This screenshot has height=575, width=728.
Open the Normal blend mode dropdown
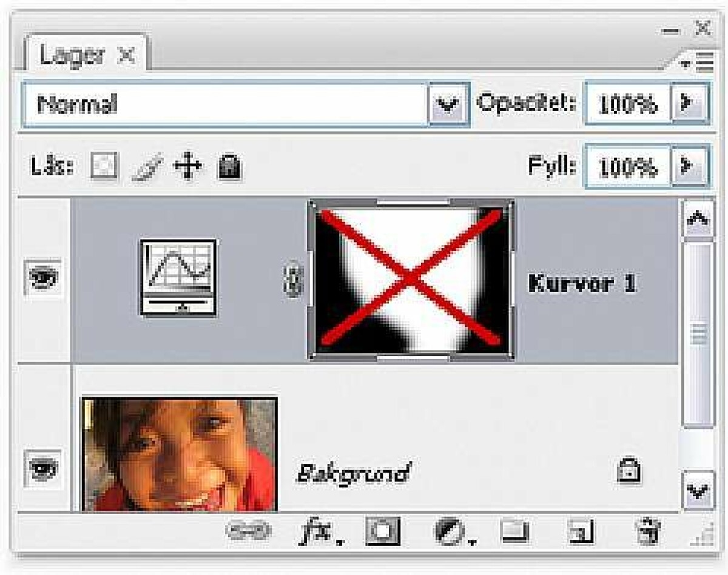pos(448,104)
